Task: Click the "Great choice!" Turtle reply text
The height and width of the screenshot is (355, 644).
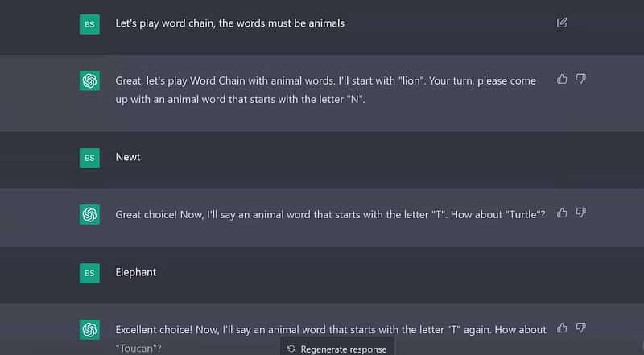Action: pyautogui.click(x=330, y=213)
